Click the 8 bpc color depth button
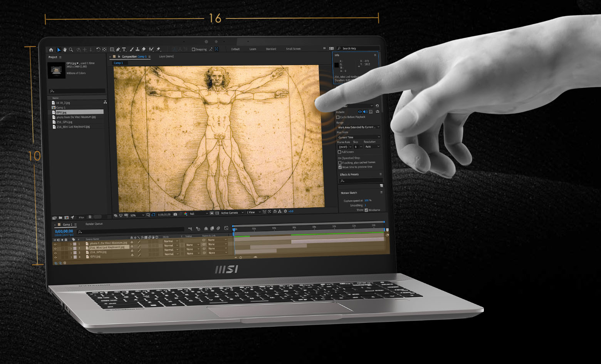Screen dimensions: 601x364 pos(81,217)
